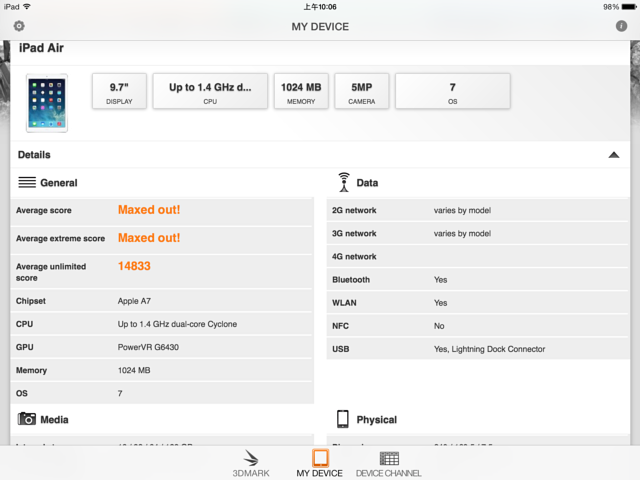Click the "General" section heading
Image resolution: width=640 pixels, height=480 pixels.
point(59,183)
